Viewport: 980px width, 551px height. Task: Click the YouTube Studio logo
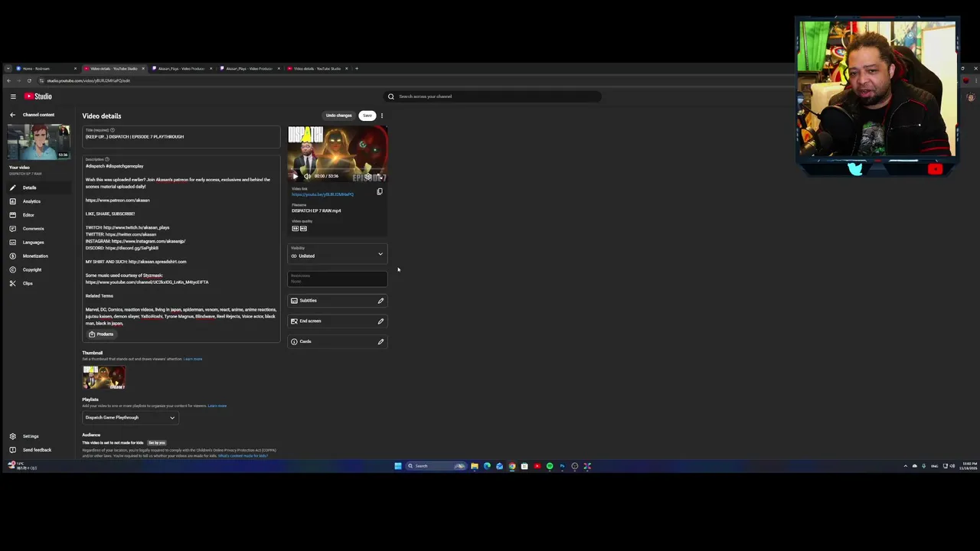pos(38,96)
